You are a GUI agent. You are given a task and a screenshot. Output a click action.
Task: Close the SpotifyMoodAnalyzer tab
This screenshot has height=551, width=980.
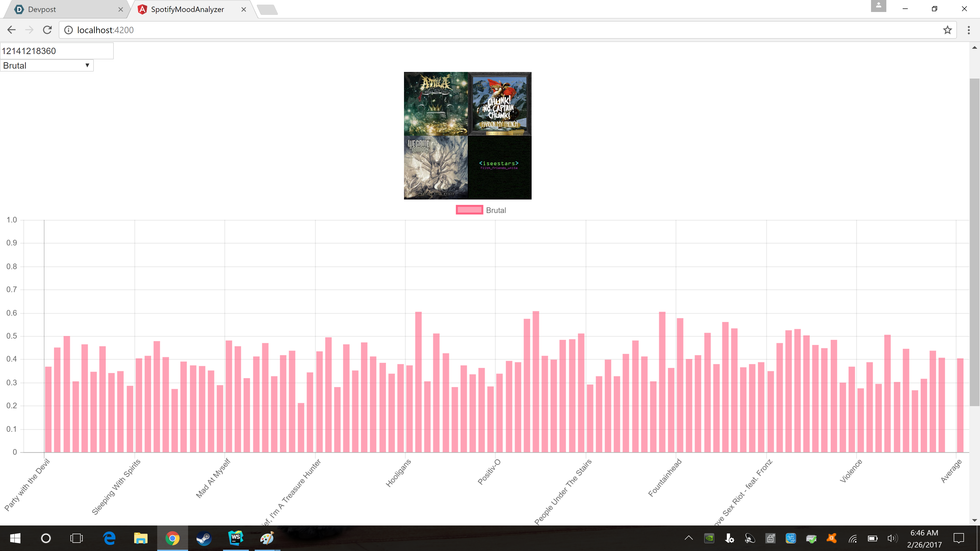(243, 9)
